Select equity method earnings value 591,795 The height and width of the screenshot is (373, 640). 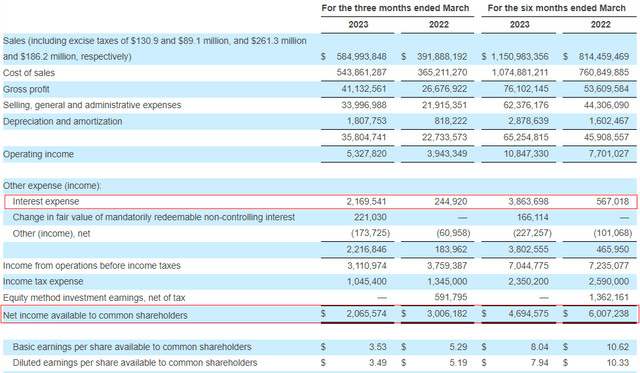click(451, 298)
